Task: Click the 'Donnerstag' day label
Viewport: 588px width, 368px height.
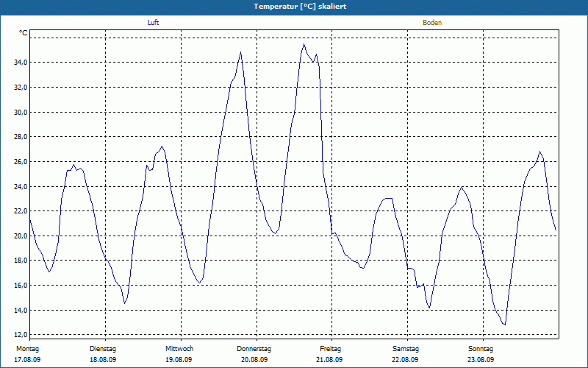Action: coord(254,349)
